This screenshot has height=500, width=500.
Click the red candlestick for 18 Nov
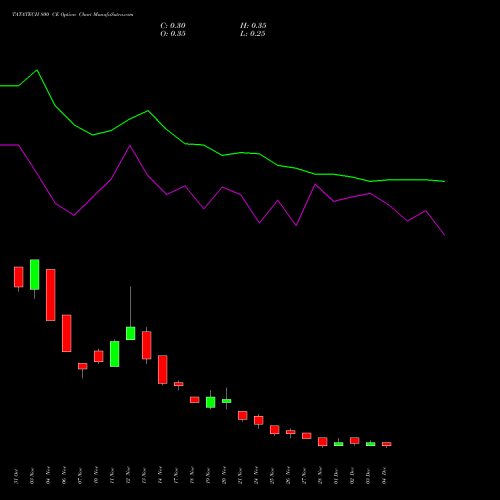[x=195, y=400]
